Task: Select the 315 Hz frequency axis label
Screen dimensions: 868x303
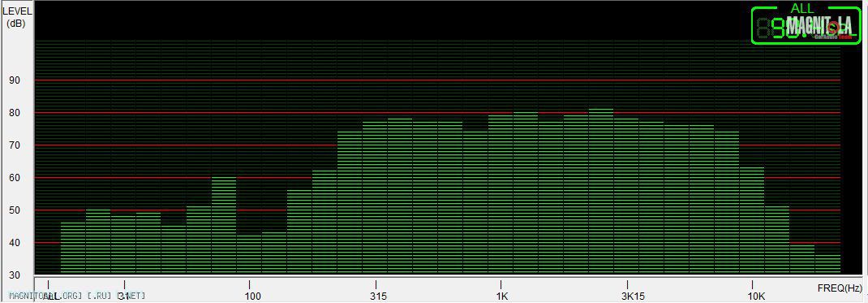Action: (x=379, y=297)
